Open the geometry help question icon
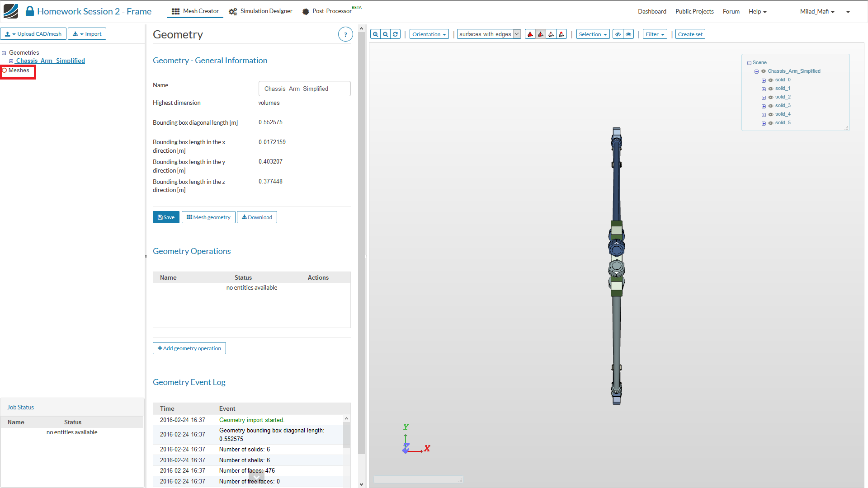 click(345, 34)
